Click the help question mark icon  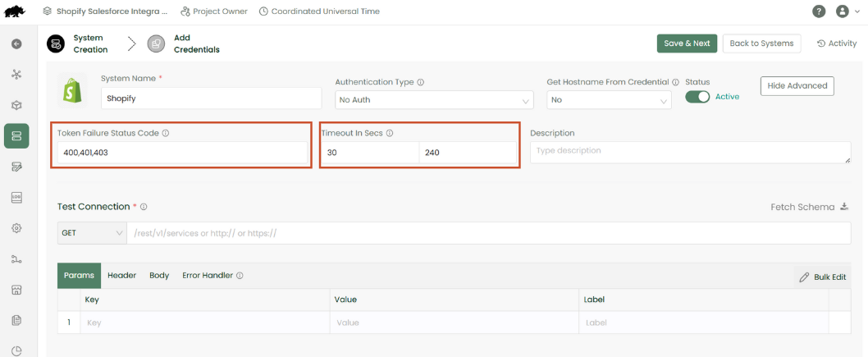pos(819,11)
